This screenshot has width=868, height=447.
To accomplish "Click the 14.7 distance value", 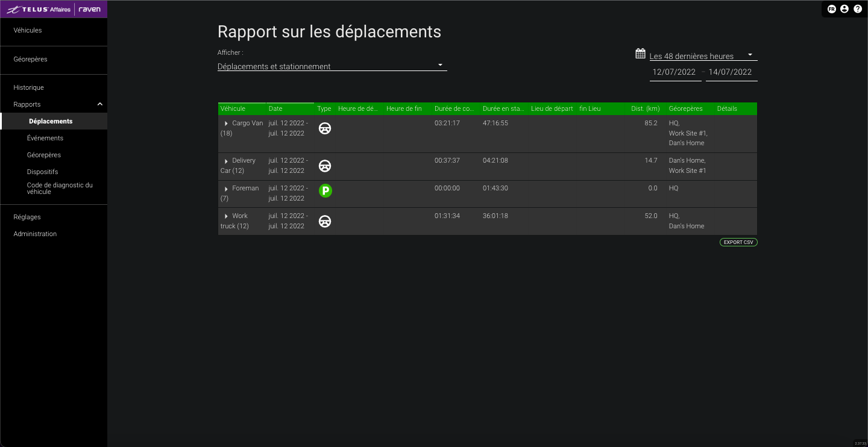I will (651, 160).
